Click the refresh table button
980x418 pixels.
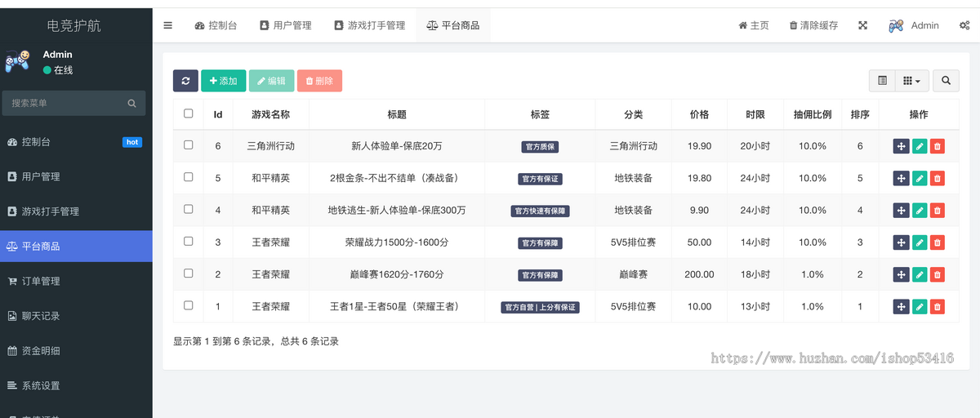point(185,81)
